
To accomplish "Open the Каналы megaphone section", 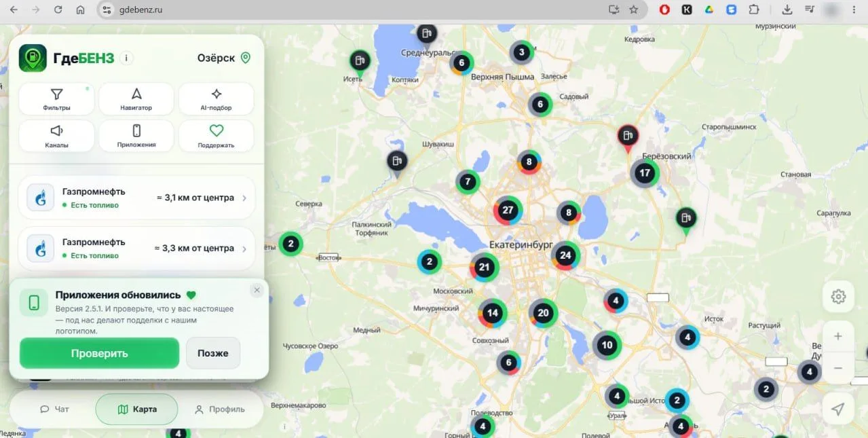I will [x=56, y=136].
